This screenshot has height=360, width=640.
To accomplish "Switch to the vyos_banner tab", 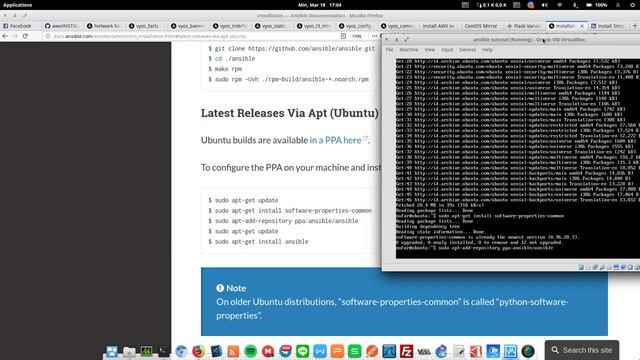I will (x=188, y=26).
